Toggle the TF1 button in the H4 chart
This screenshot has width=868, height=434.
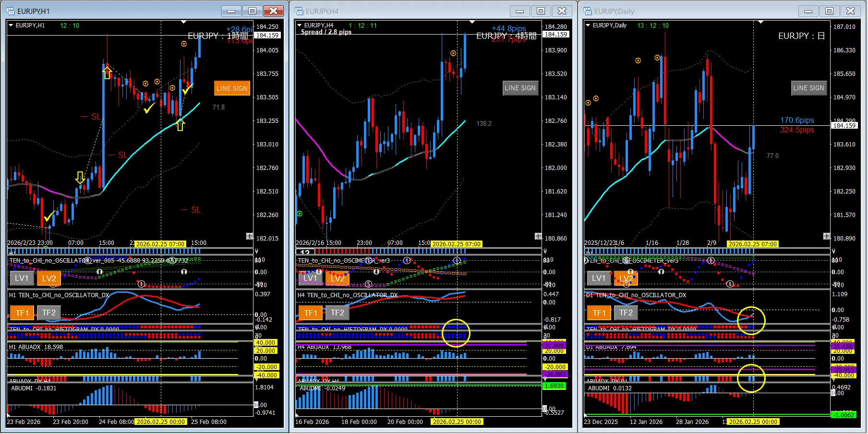tap(311, 313)
